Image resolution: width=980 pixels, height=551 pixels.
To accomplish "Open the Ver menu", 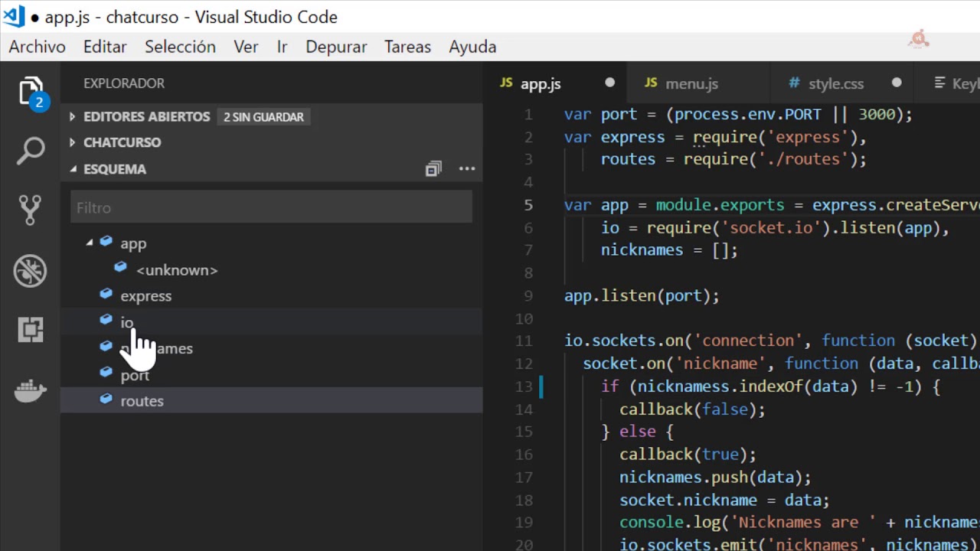I will (246, 47).
